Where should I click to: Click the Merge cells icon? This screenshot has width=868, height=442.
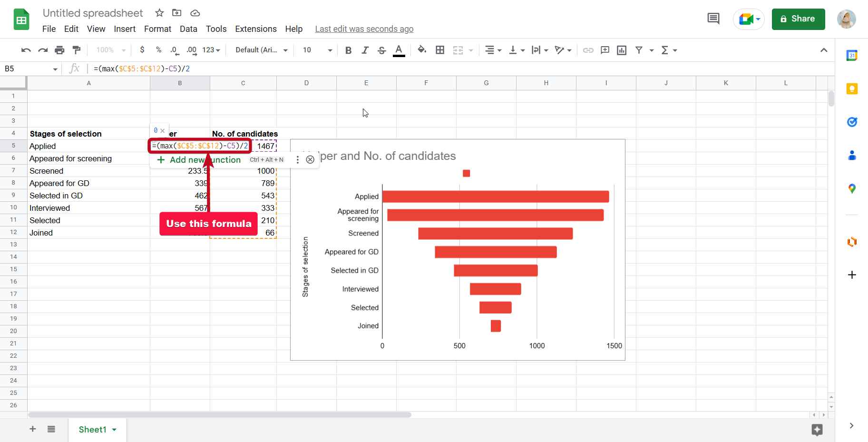[458, 50]
